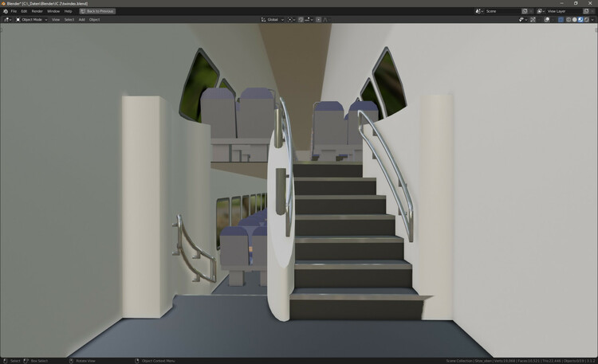Open the object visibility and selectability dropdown
The image size is (598, 364).
pos(523,20)
